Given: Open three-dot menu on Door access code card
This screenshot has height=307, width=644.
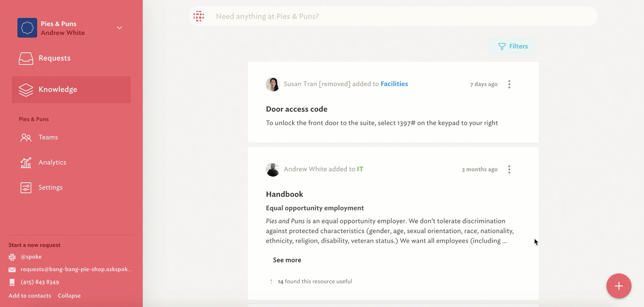Looking at the screenshot, I should tap(509, 84).
